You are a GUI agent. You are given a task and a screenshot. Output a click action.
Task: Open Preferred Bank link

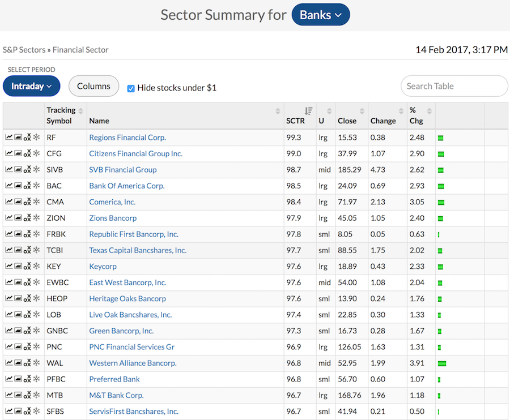point(114,379)
